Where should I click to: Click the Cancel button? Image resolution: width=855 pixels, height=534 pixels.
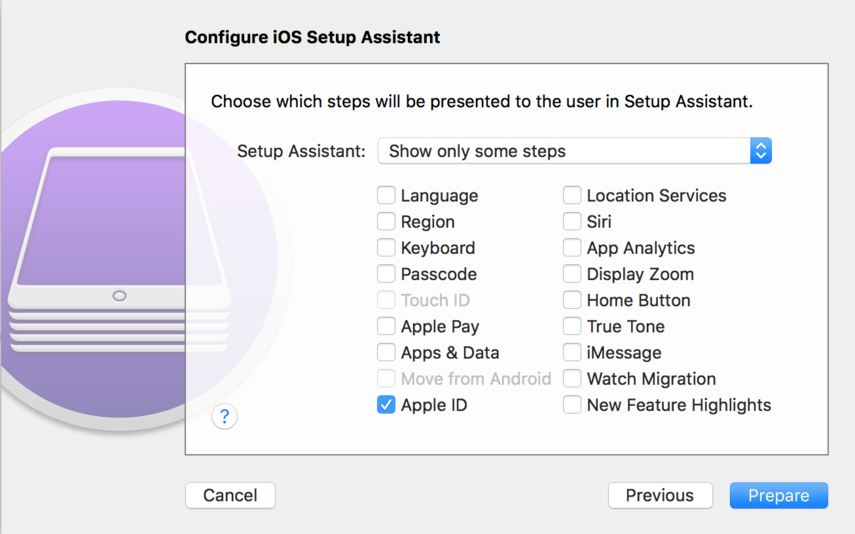[x=230, y=495]
